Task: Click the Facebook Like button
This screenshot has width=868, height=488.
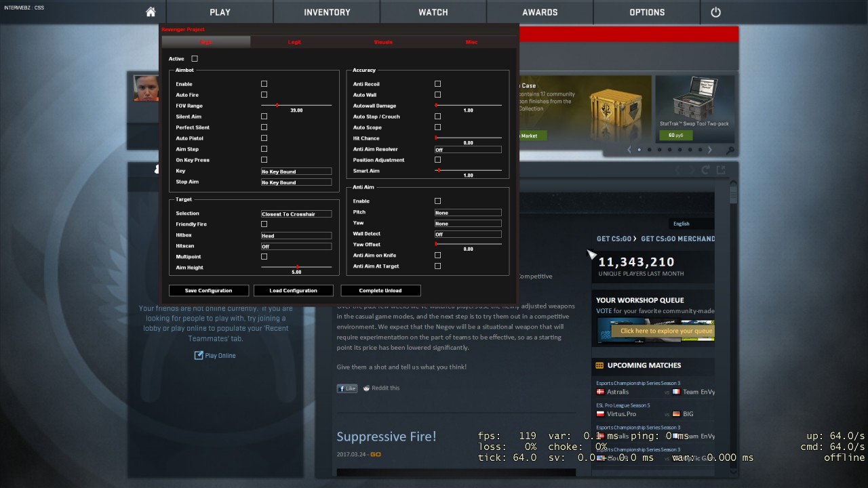Action: (347, 388)
